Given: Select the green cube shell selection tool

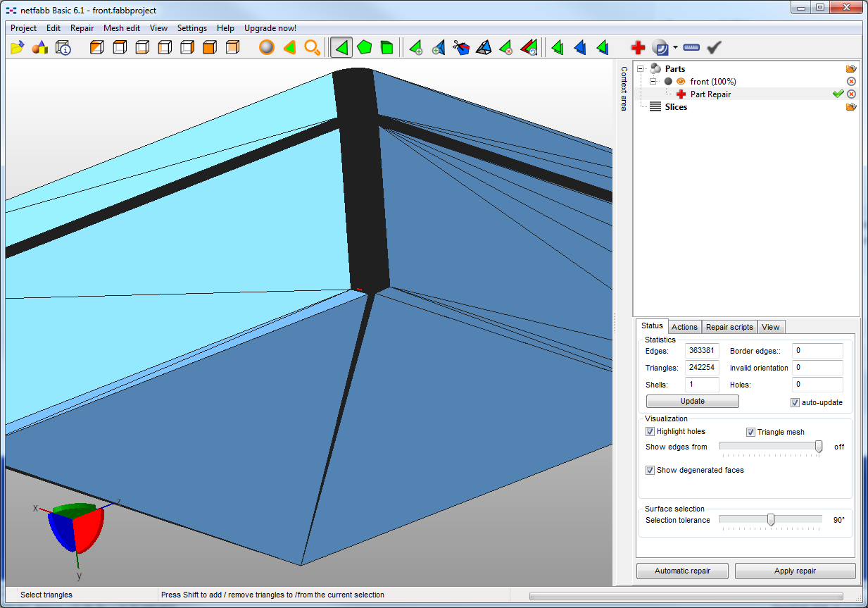Looking at the screenshot, I should click(x=386, y=48).
